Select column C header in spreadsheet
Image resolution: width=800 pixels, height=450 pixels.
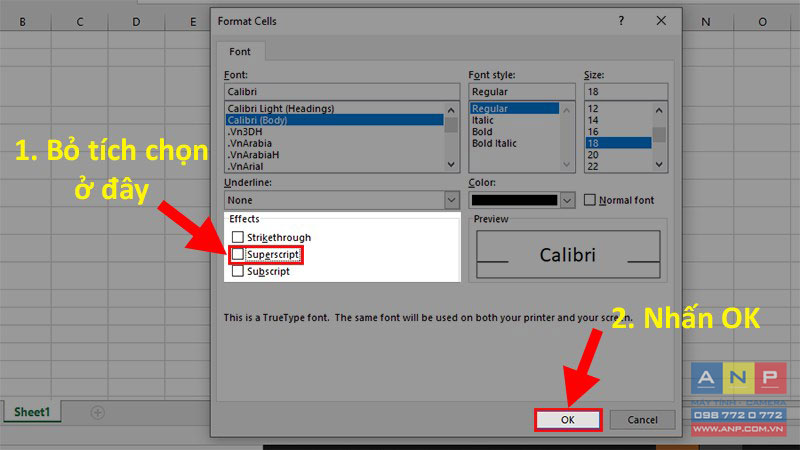point(80,22)
